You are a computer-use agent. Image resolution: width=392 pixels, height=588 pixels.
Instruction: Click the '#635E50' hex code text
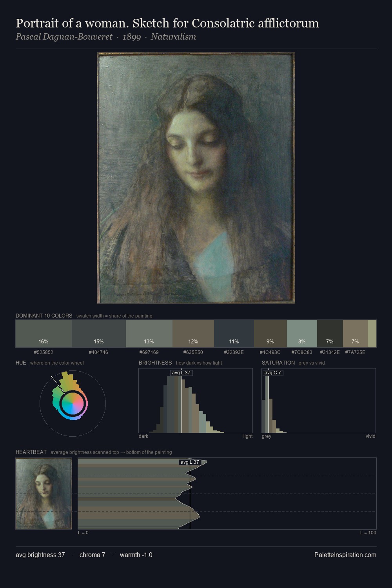193,352
